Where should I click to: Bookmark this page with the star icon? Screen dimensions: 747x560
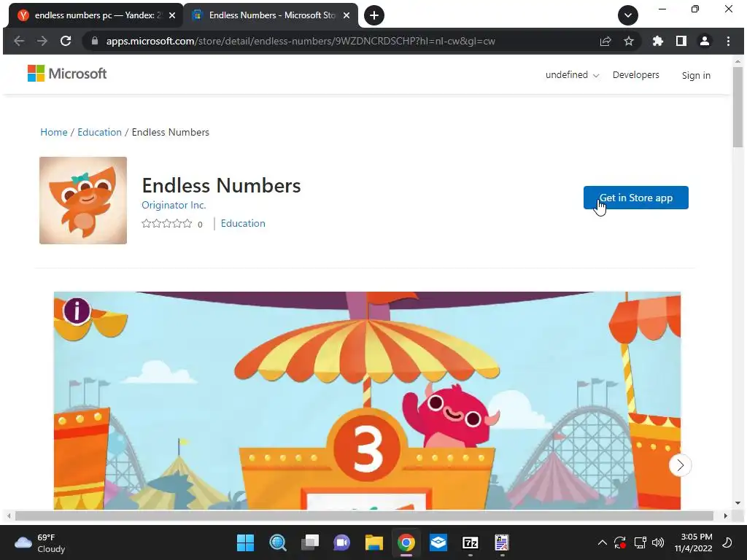tap(629, 42)
